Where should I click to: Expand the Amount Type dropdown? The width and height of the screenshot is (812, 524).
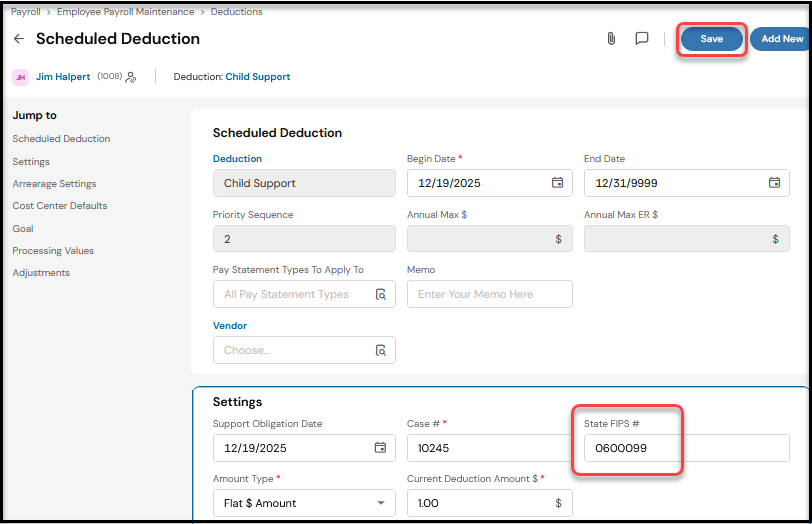pyautogui.click(x=381, y=503)
